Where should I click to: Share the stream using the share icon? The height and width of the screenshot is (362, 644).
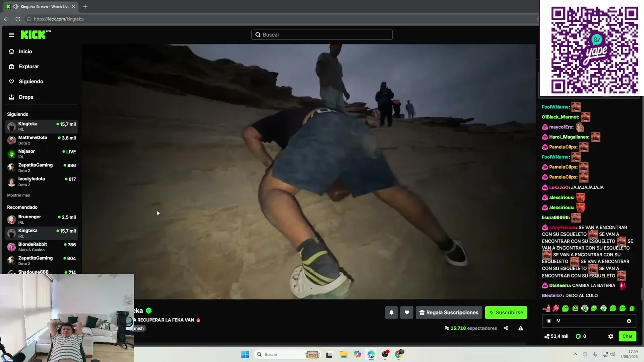(506, 328)
